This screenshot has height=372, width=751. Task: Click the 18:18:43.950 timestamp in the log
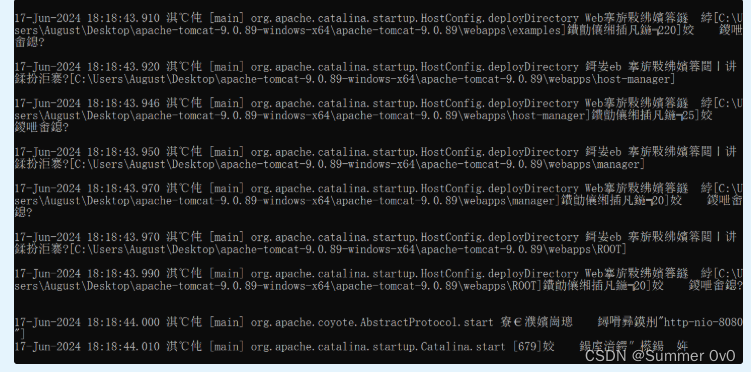point(123,152)
